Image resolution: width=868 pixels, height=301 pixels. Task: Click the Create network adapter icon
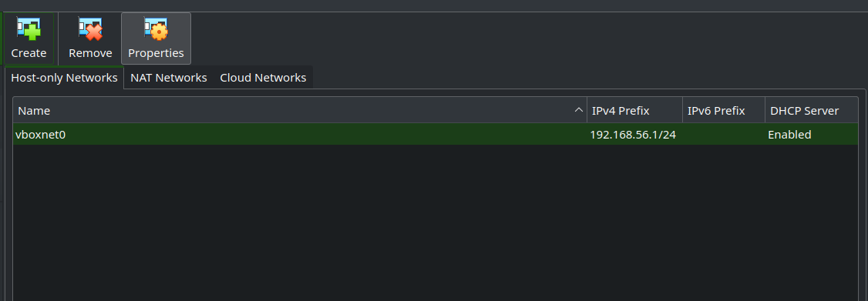(29, 28)
